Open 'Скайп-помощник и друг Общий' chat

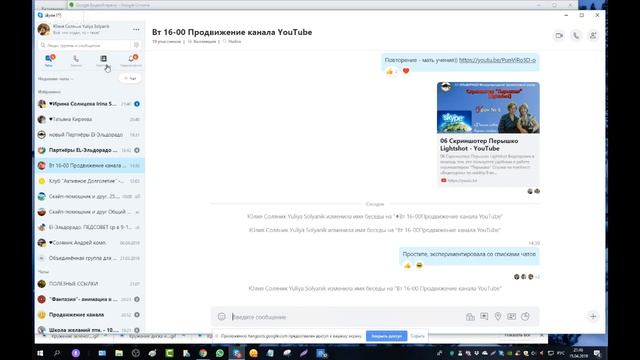click(x=89, y=212)
